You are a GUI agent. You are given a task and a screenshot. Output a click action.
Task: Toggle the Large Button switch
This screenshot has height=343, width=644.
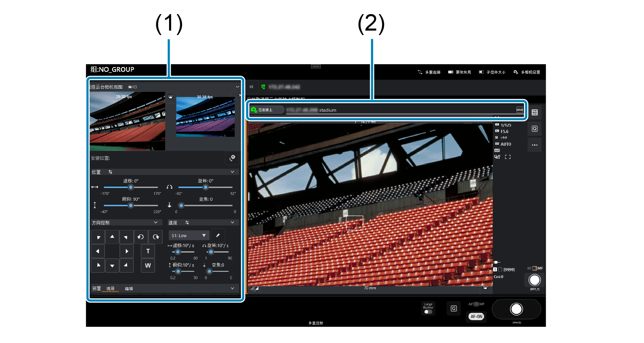(x=428, y=312)
